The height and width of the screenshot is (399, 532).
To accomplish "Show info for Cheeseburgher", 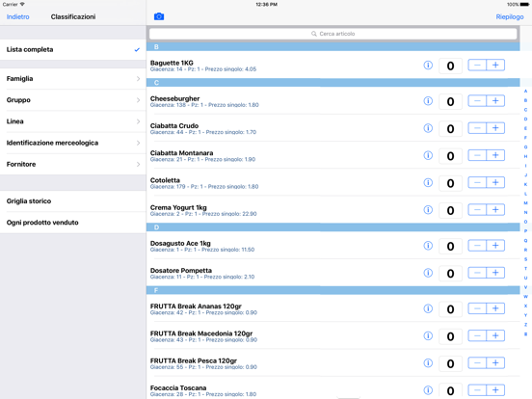I will point(428,101).
